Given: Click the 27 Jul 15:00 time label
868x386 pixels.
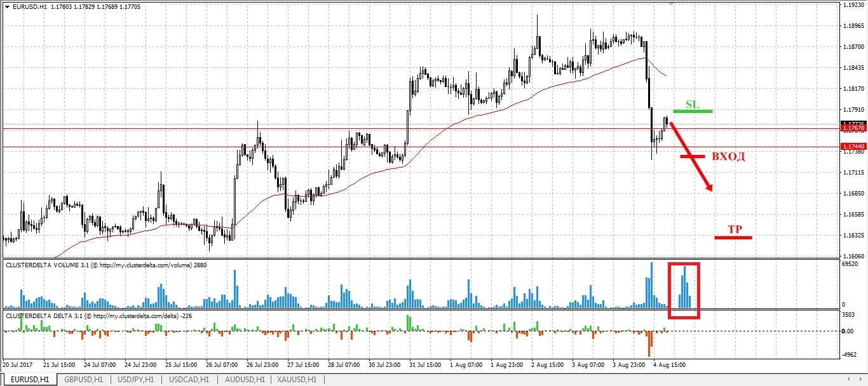Looking at the screenshot, I should pyautogui.click(x=303, y=365).
